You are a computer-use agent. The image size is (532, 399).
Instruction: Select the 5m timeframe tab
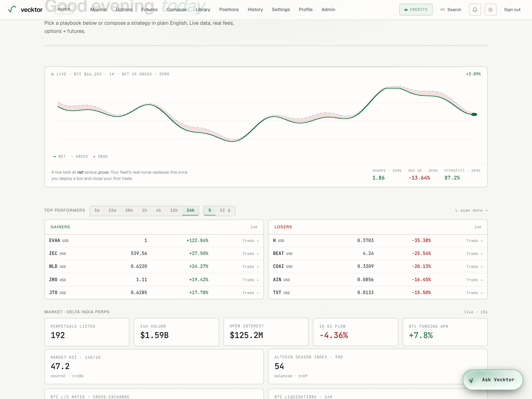point(97,210)
